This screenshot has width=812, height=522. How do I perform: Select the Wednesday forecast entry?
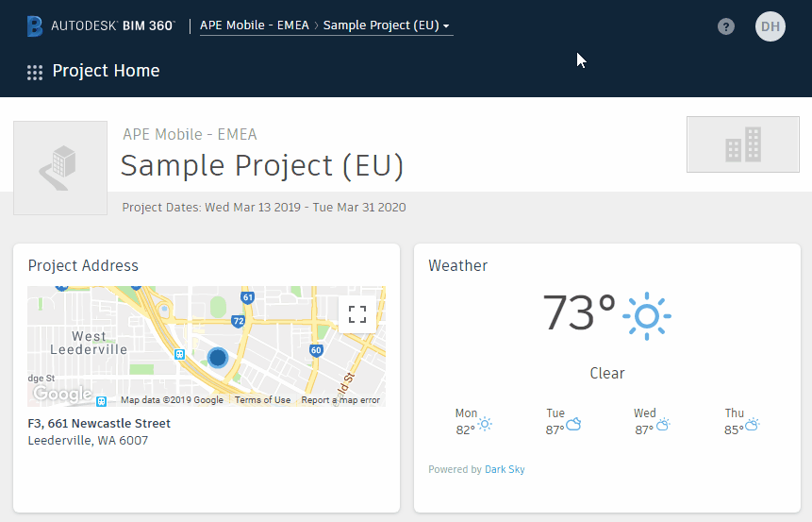coord(652,422)
